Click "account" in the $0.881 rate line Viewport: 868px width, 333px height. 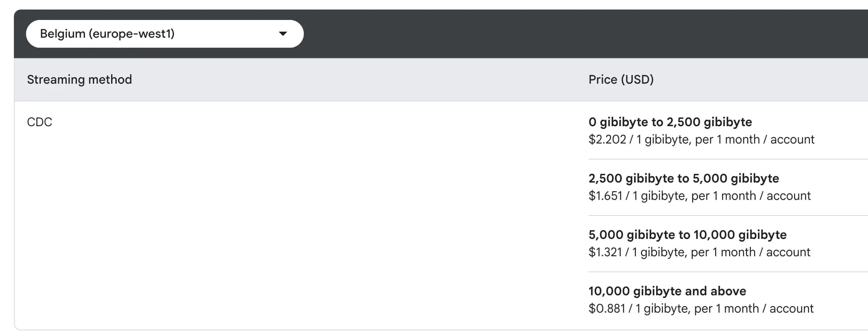tap(791, 309)
